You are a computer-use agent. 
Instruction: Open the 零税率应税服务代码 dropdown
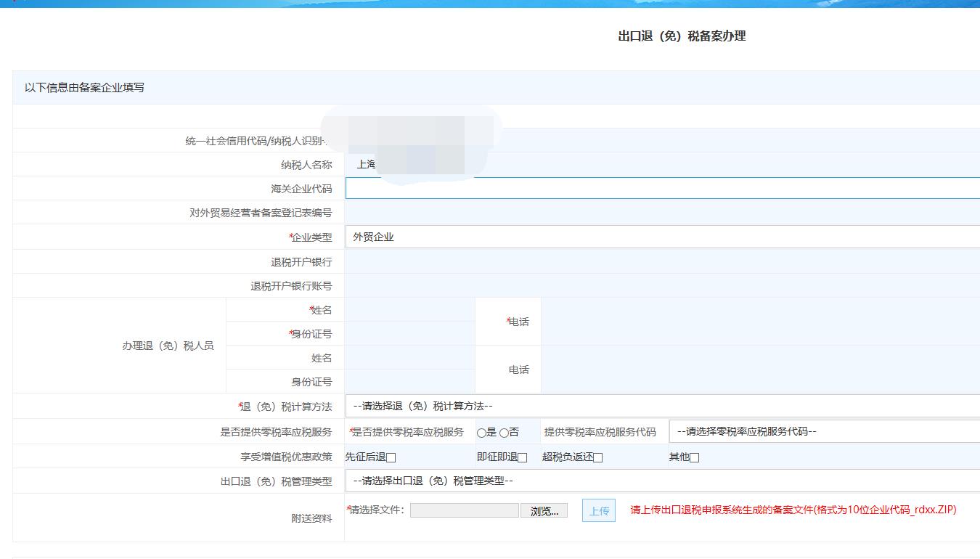point(825,431)
